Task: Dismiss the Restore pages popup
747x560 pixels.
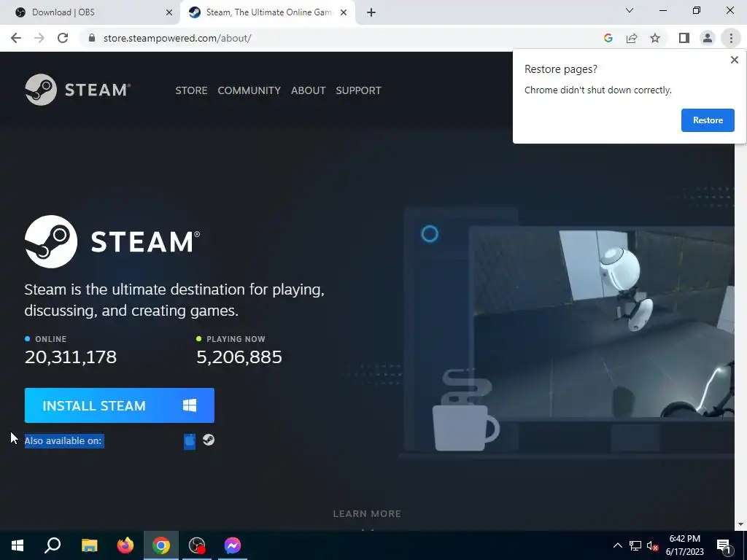Action: pos(734,60)
